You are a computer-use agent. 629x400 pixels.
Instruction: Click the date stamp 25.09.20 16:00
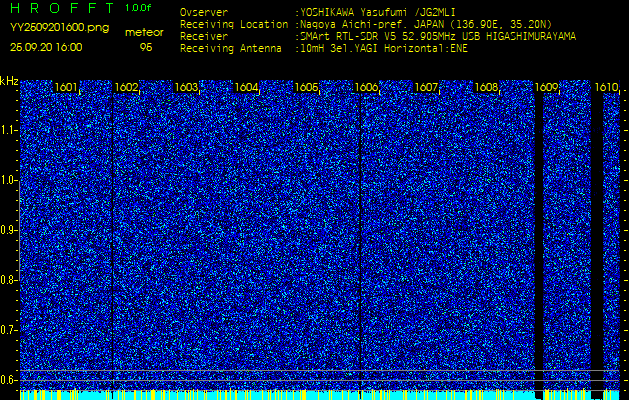click(x=46, y=47)
